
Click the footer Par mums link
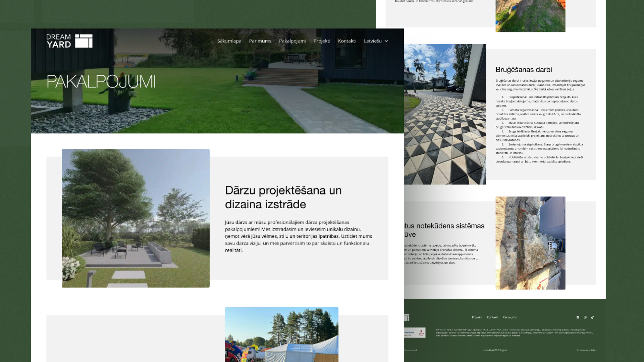coord(509,317)
